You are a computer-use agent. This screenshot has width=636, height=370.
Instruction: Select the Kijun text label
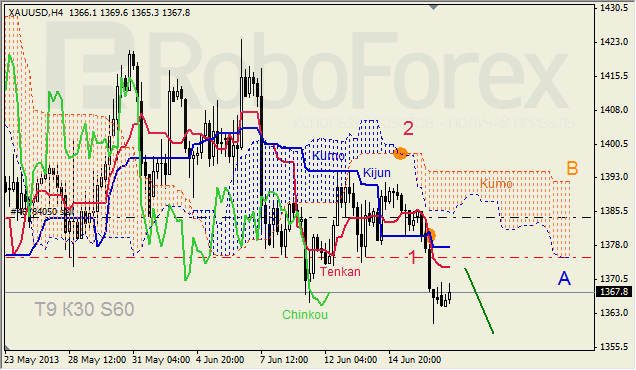click(377, 173)
